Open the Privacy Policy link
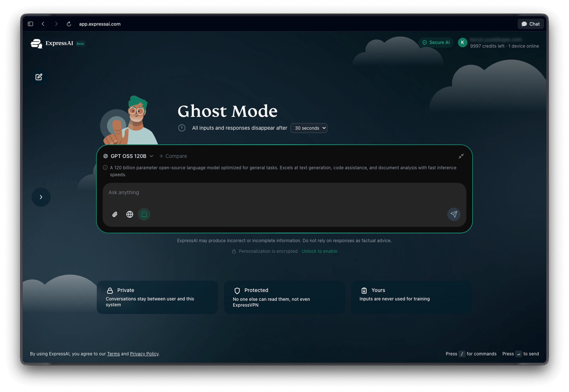Viewport: 569px width, 392px height. pos(144,354)
